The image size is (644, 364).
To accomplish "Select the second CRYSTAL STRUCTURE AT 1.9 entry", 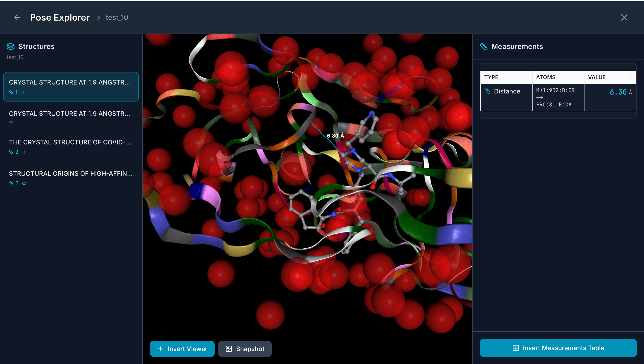I will point(70,114).
